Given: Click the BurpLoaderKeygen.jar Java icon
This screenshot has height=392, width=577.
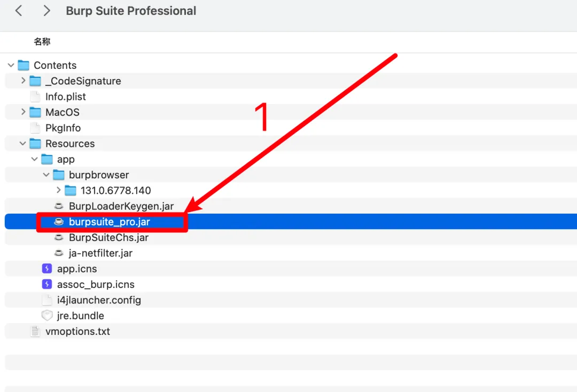Looking at the screenshot, I should click(59, 206).
